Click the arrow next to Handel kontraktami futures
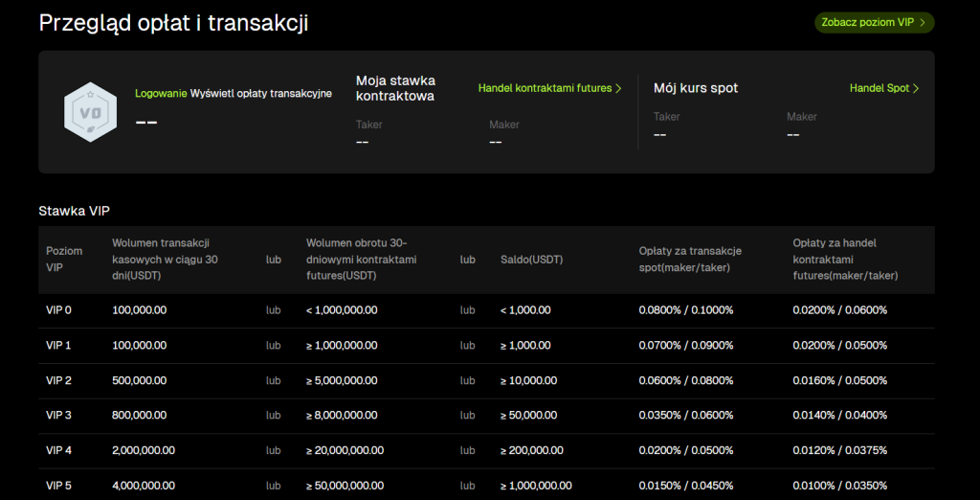 (x=618, y=88)
